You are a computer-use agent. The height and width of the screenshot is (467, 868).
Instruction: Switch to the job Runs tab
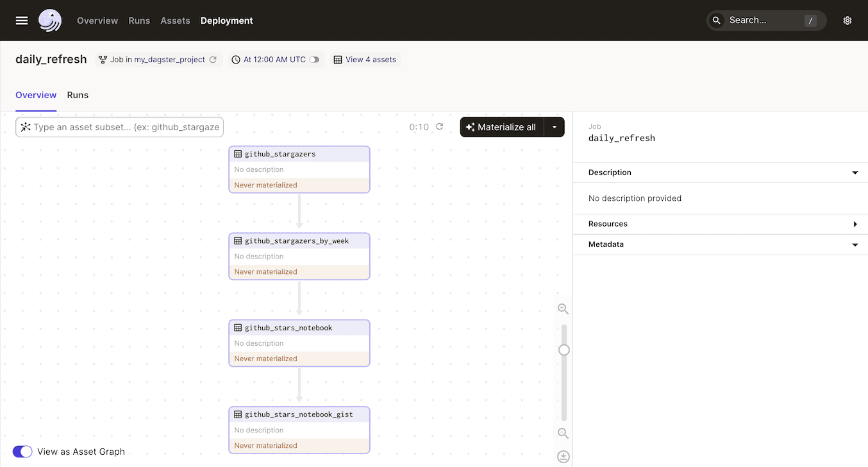[x=78, y=95]
